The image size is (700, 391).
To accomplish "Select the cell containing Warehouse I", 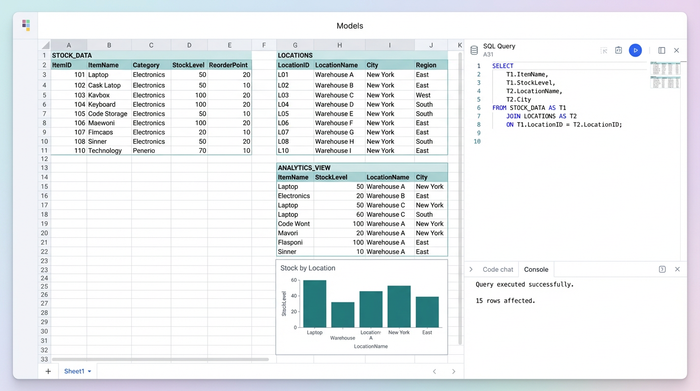I will click(340, 151).
